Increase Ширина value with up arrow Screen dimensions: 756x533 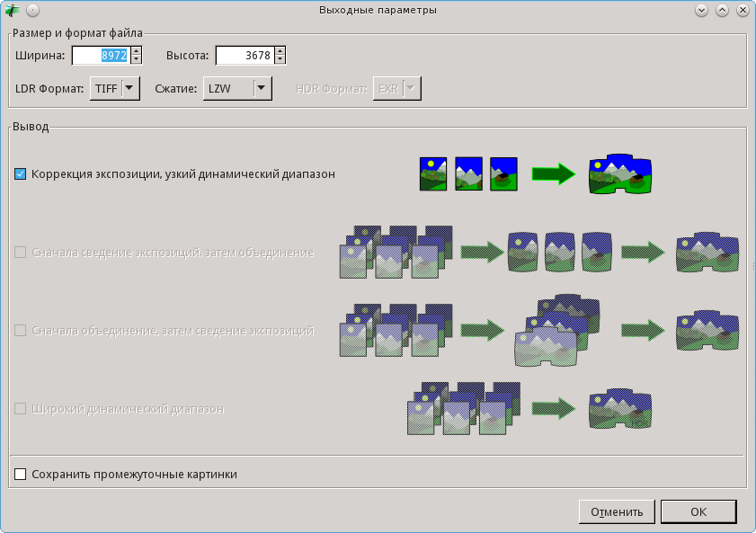pos(137,51)
